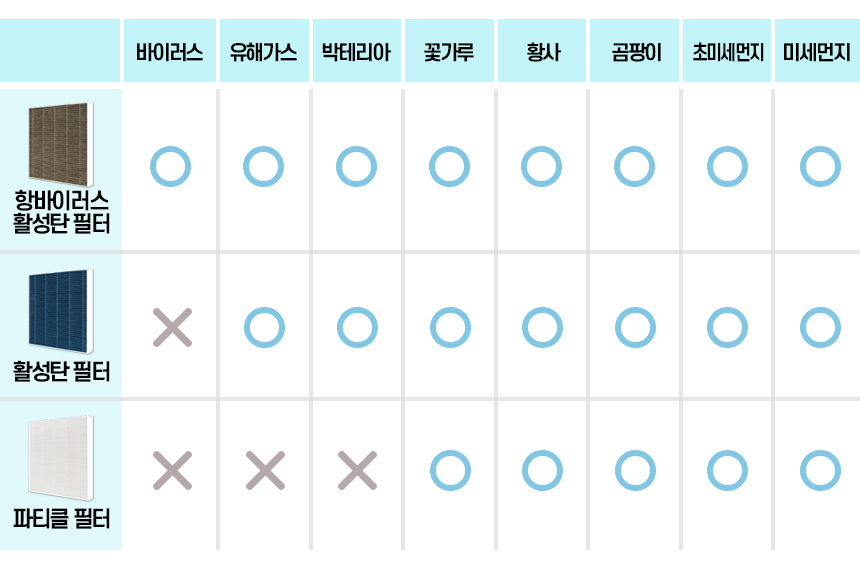860x561 pixels.
Task: Click the X mark for 파티클 필터 박테리아
Action: tap(357, 469)
